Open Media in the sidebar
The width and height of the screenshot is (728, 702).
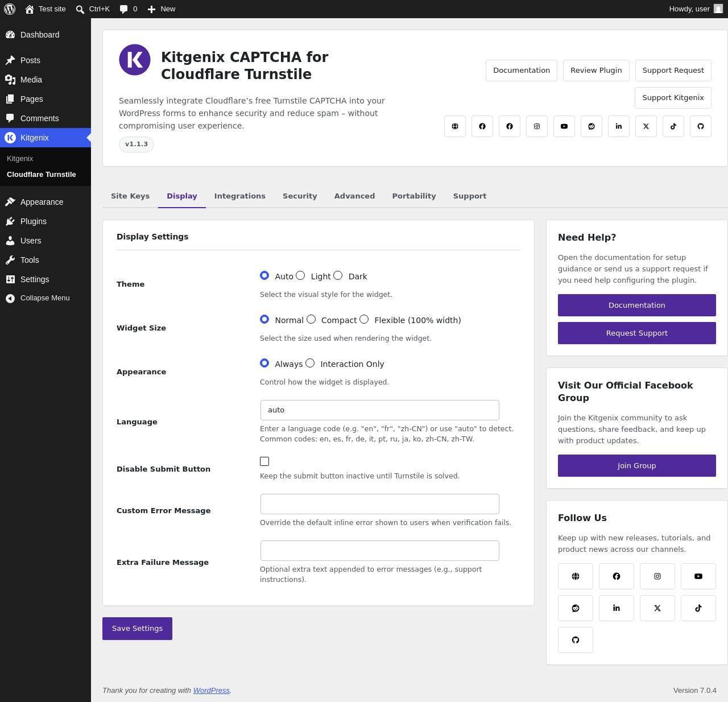pyautogui.click(x=45, y=80)
